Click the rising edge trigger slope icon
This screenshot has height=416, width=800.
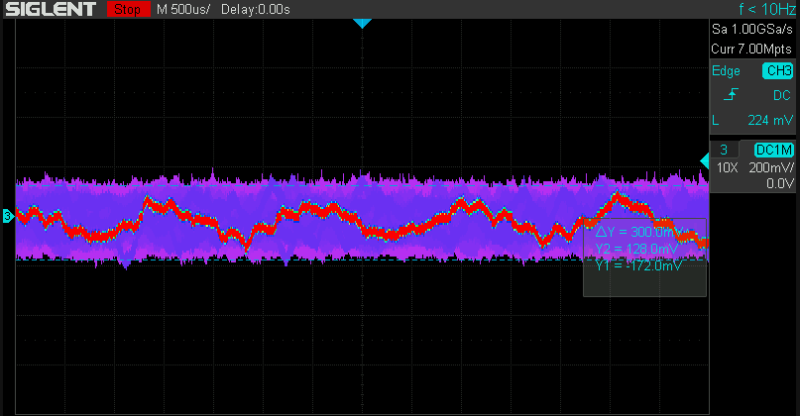(x=731, y=95)
